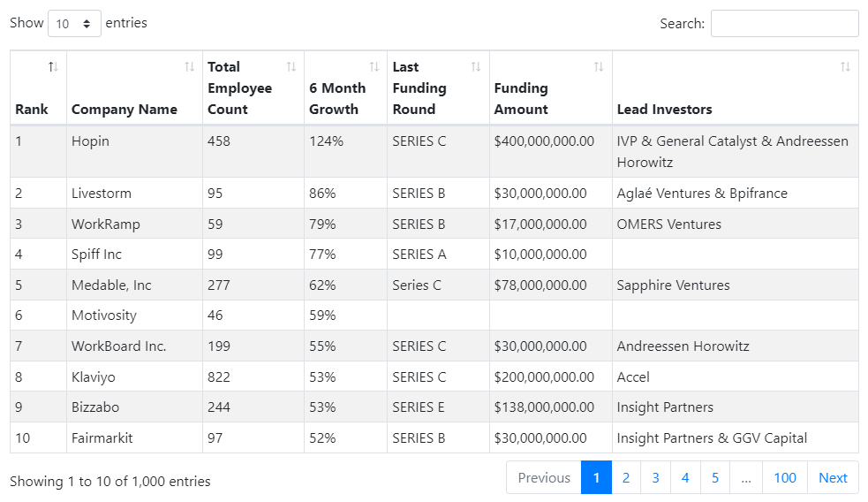Viewport: 868px width, 502px height.
Task: Go to Next page
Action: (x=834, y=477)
